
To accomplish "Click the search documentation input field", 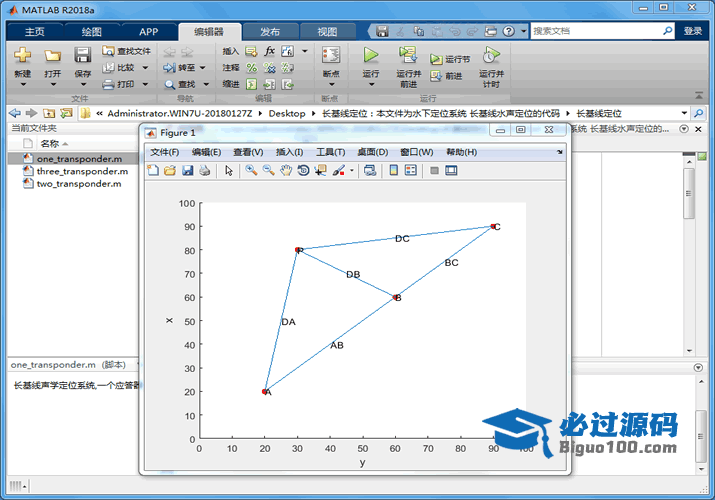I will [x=596, y=31].
